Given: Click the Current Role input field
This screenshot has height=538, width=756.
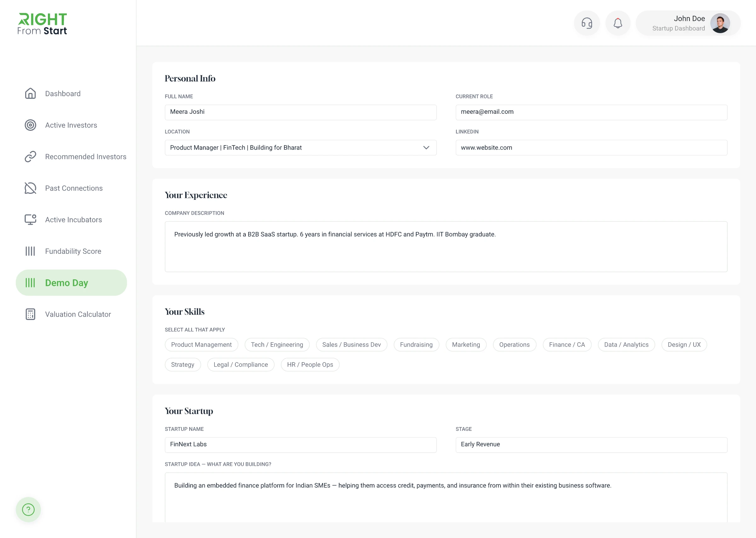Looking at the screenshot, I should pyautogui.click(x=592, y=112).
